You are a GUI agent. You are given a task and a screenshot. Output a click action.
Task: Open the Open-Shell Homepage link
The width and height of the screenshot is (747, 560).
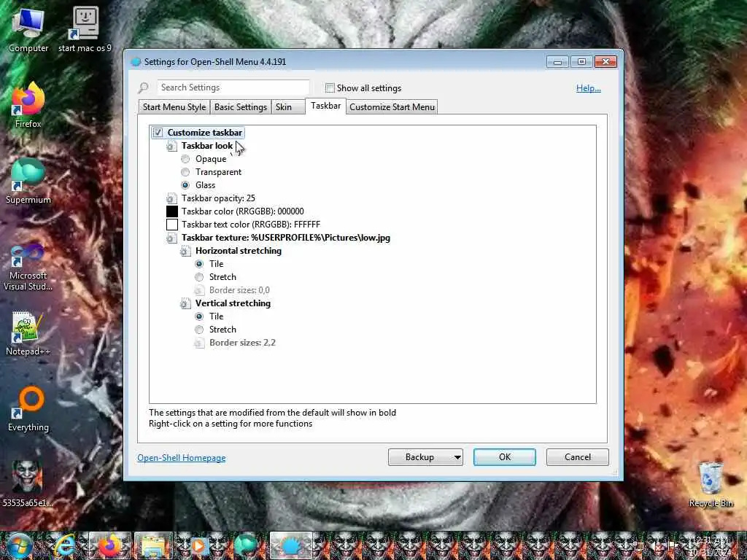182,458
